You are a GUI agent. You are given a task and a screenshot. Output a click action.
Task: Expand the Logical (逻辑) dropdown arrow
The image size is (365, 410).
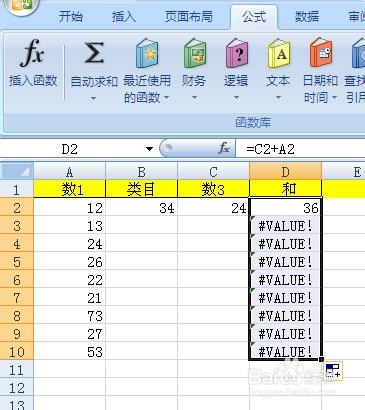coord(236,98)
